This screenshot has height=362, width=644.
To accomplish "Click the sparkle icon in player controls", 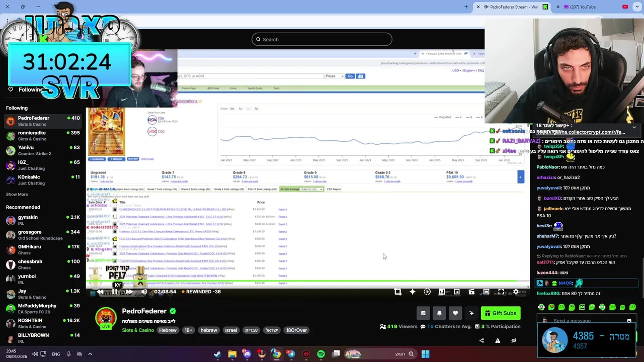I will [x=412, y=292].
